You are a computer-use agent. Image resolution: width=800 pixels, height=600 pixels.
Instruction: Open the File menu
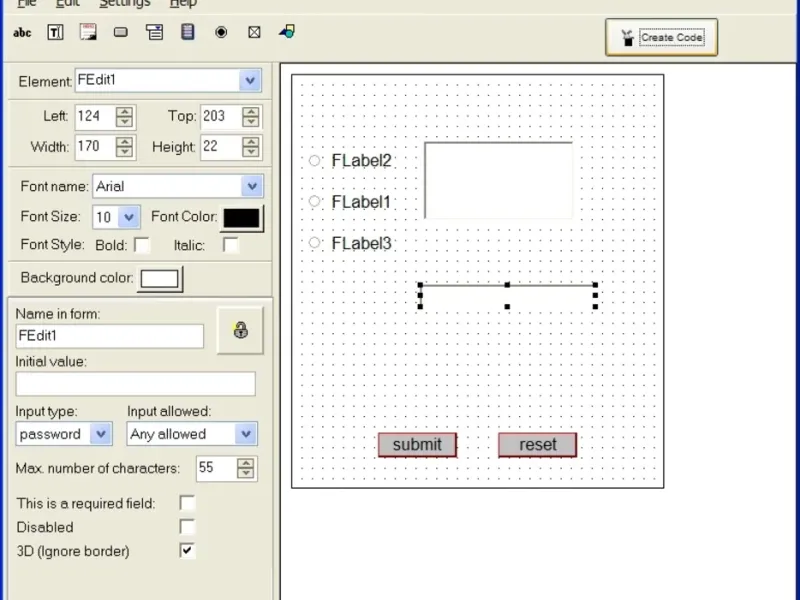27,3
